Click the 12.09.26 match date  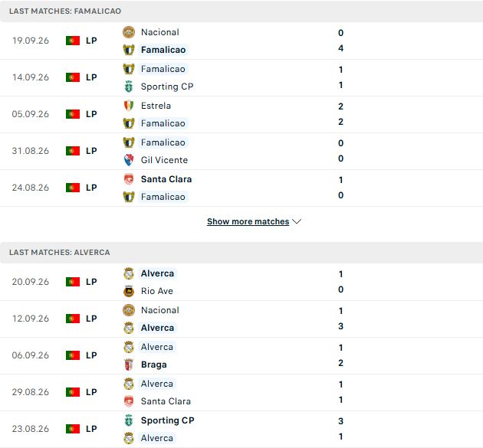click(30, 319)
